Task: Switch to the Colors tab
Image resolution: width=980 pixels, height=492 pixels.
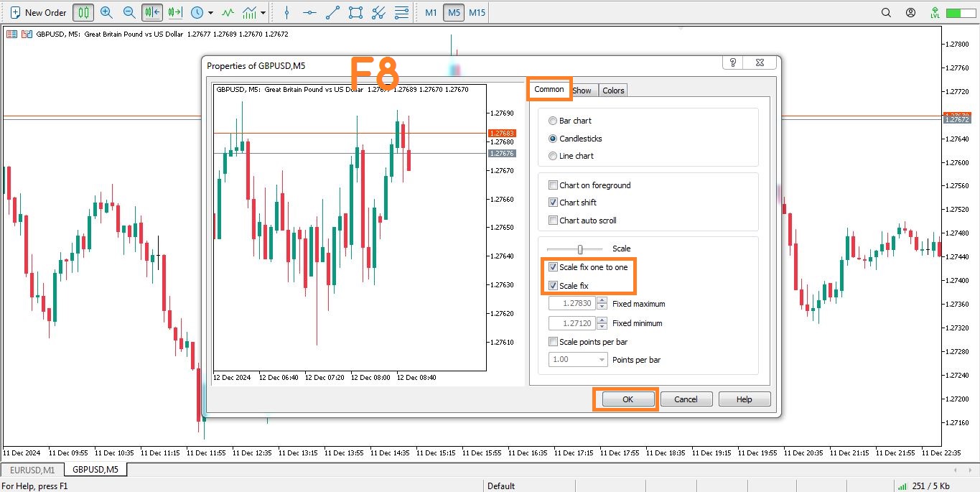Action: (x=613, y=90)
